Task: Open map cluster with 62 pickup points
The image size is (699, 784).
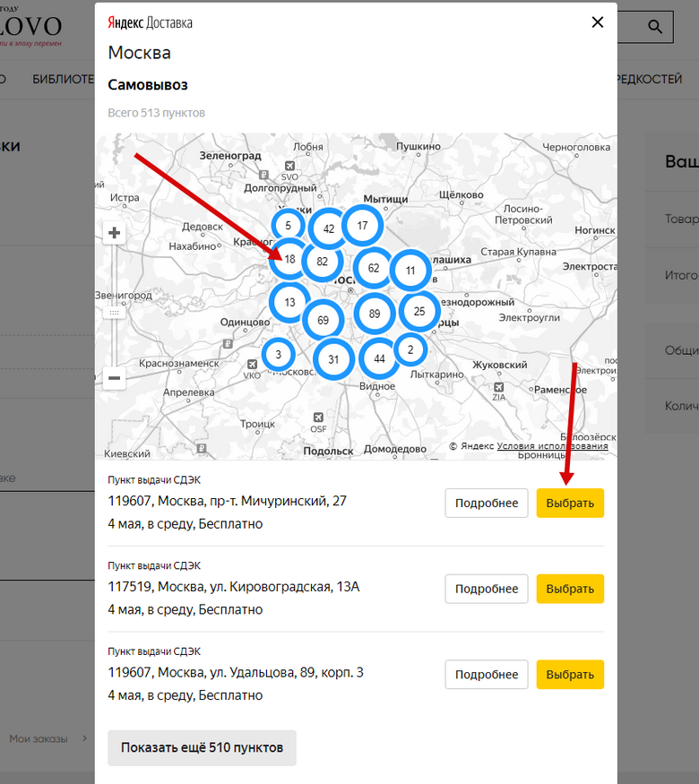Action: pyautogui.click(x=374, y=268)
